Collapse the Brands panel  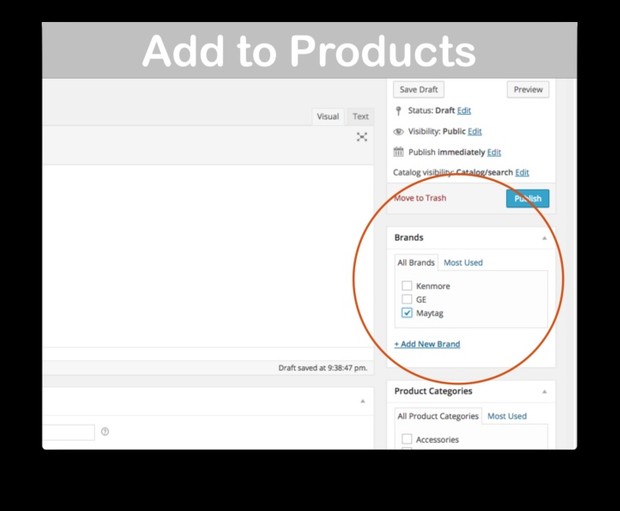pos(544,238)
